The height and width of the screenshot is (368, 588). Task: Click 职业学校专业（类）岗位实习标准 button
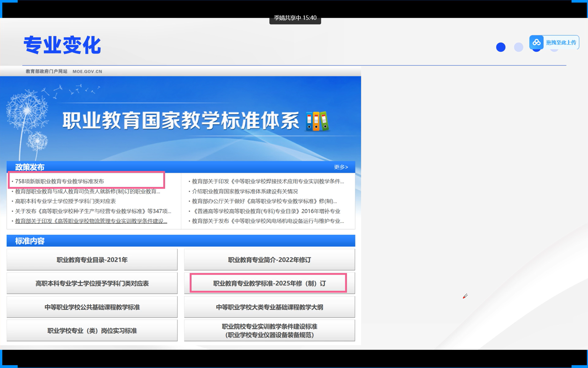pyautogui.click(x=92, y=331)
